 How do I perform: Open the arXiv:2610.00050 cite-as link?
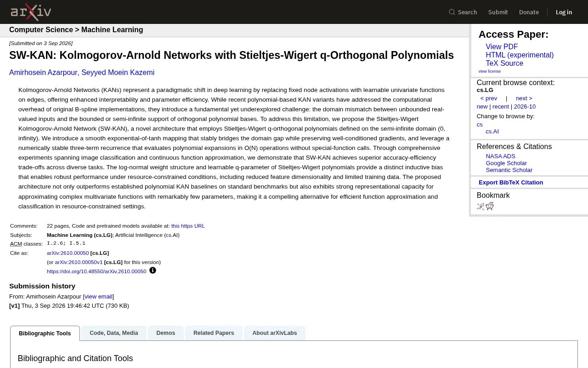click(x=68, y=253)
